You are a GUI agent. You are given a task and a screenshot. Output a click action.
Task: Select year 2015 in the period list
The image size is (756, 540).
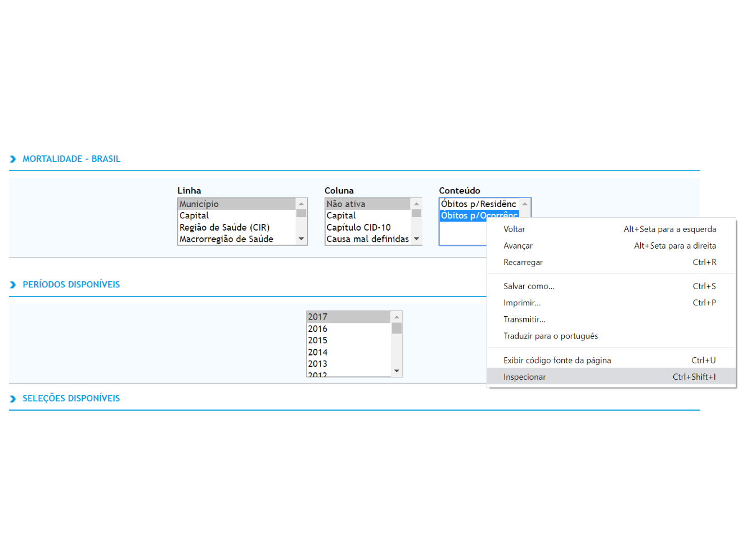click(x=318, y=340)
